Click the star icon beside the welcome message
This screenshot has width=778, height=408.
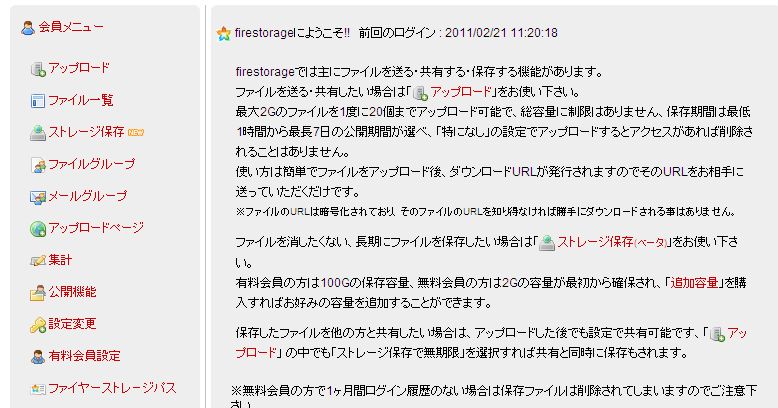click(x=224, y=33)
